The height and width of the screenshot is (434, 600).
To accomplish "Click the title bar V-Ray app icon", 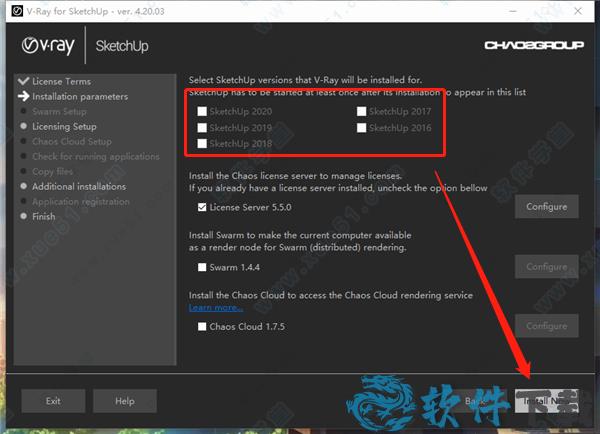I will point(11,9).
